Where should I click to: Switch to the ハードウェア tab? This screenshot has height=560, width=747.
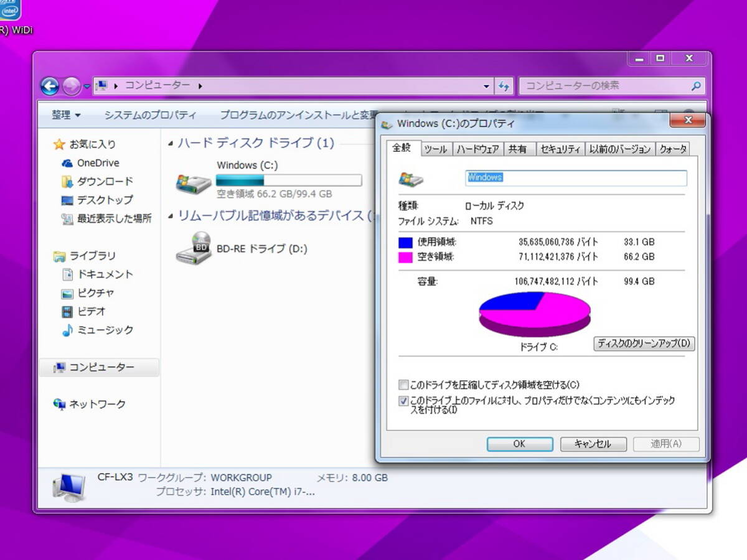(x=477, y=149)
